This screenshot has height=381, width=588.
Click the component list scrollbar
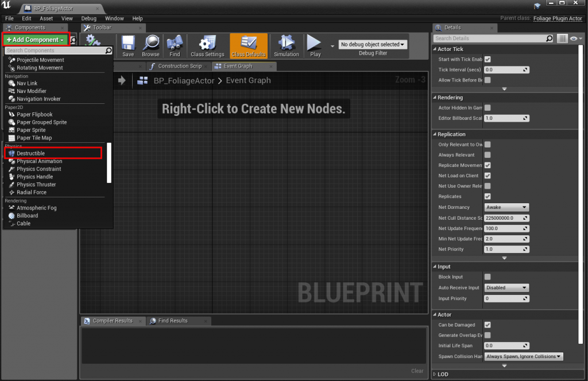coord(109,162)
